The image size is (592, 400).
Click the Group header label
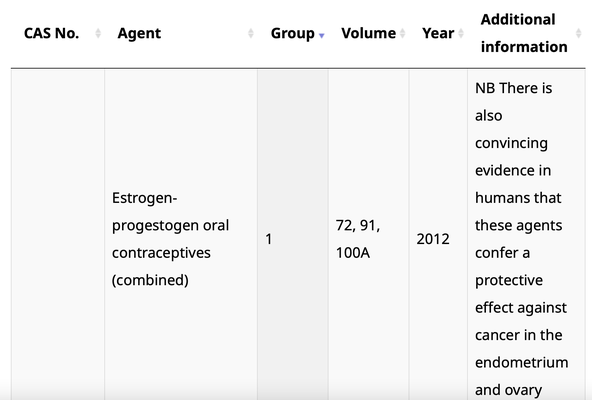(293, 33)
